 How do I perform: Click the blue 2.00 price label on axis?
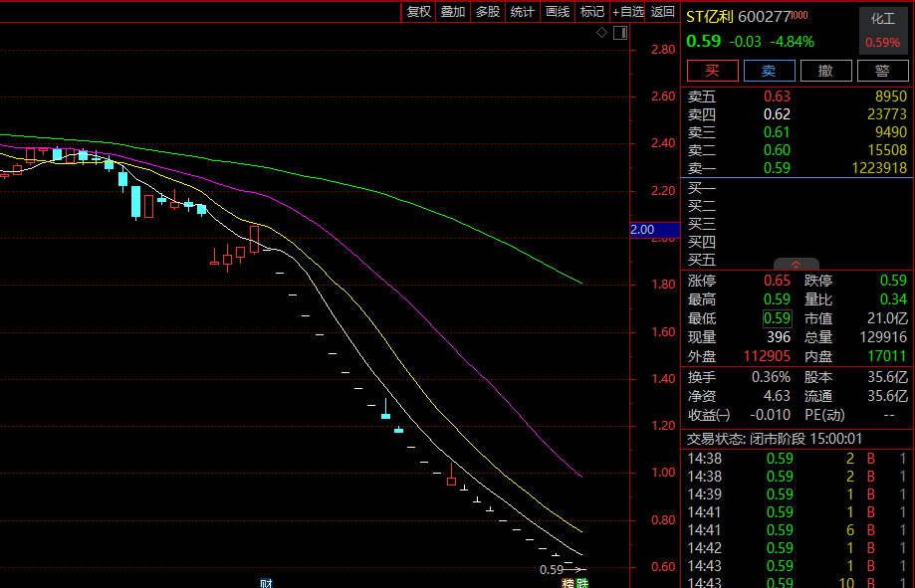tap(655, 230)
